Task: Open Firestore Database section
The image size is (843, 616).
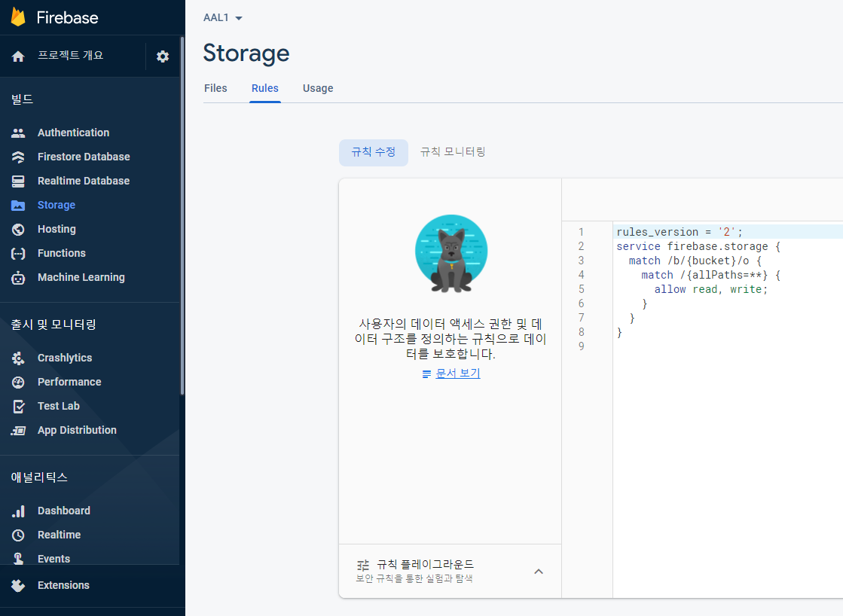Action: point(84,157)
